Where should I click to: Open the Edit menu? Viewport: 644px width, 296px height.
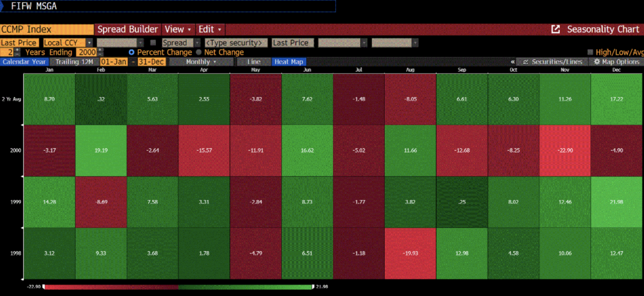[x=210, y=29]
